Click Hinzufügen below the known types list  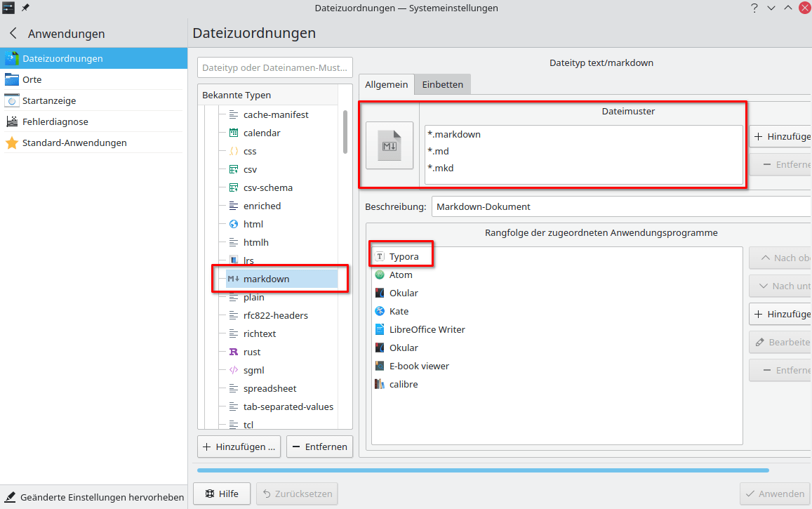239,447
